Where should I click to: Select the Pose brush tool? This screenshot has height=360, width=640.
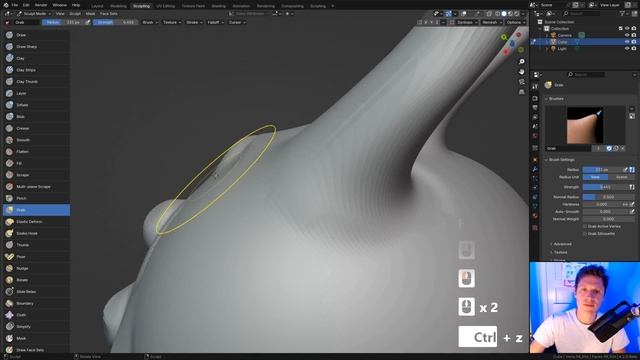(x=36, y=257)
